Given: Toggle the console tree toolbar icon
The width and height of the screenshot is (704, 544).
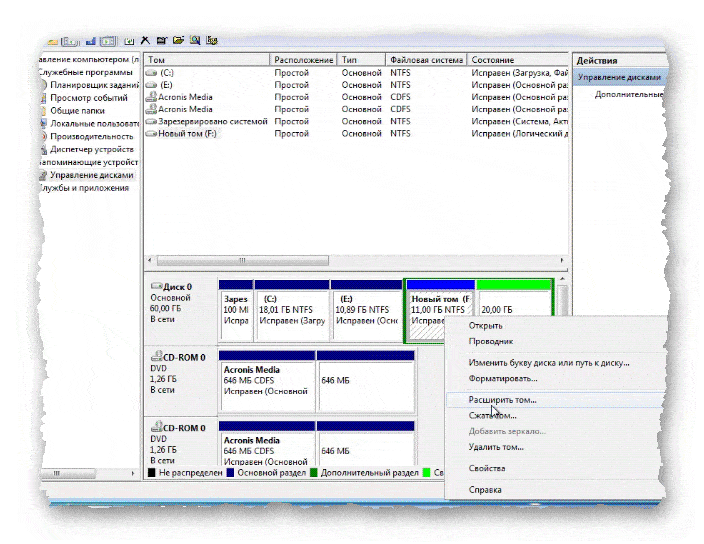Looking at the screenshot, I should click(x=70, y=41).
